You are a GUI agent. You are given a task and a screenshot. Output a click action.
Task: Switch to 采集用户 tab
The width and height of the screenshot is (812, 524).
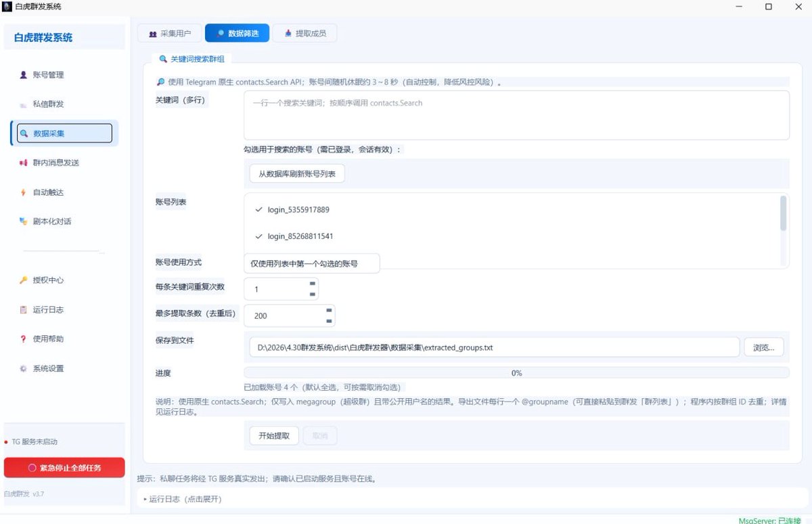169,33
